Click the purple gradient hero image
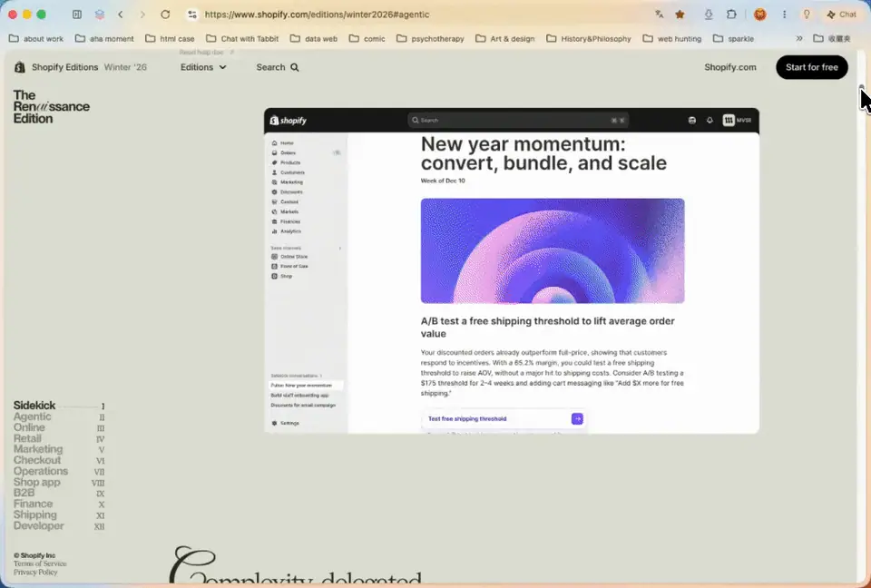 coord(553,250)
